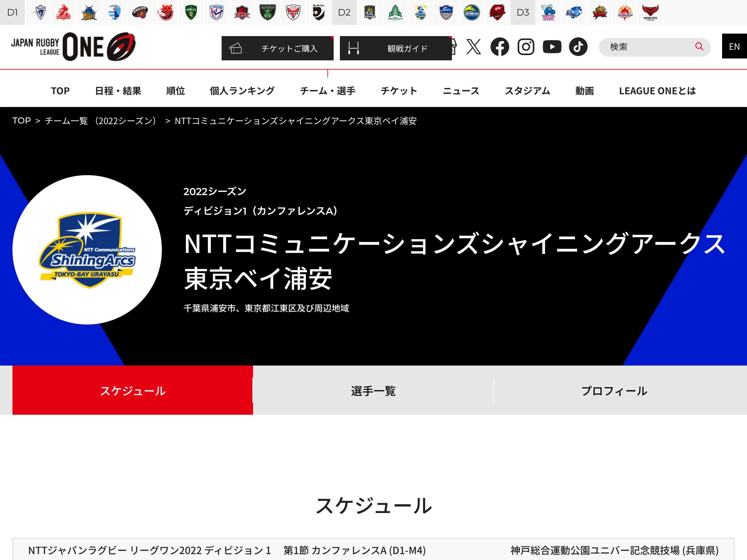The image size is (747, 560).
Task: Click the TOP breadcrumb link
Action: 21,120
